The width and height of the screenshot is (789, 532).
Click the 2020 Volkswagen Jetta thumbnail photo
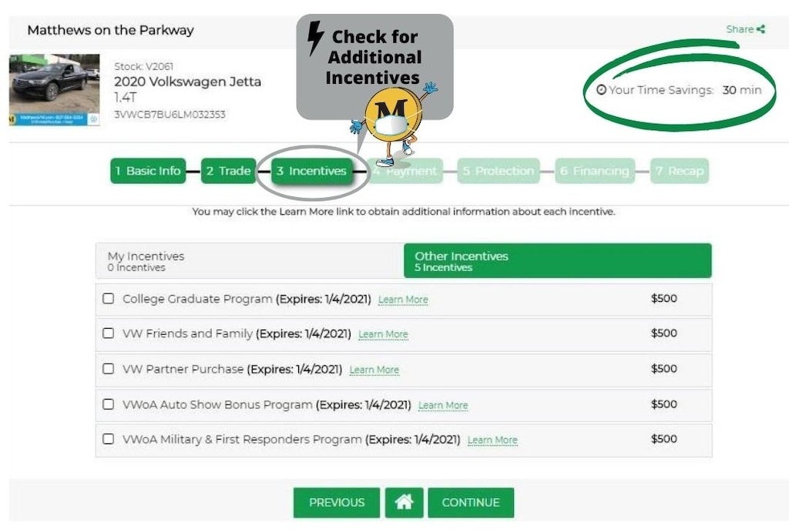point(54,89)
